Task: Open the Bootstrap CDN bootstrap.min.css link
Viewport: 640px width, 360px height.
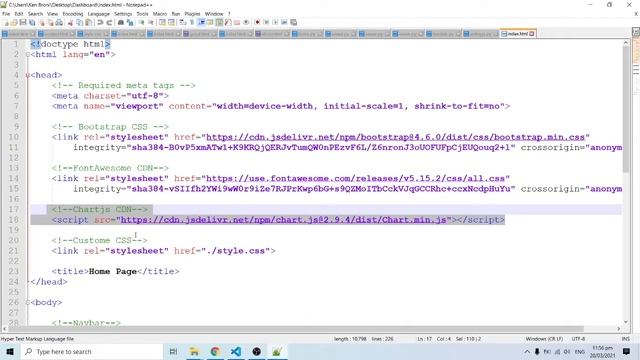Action: pos(396,137)
